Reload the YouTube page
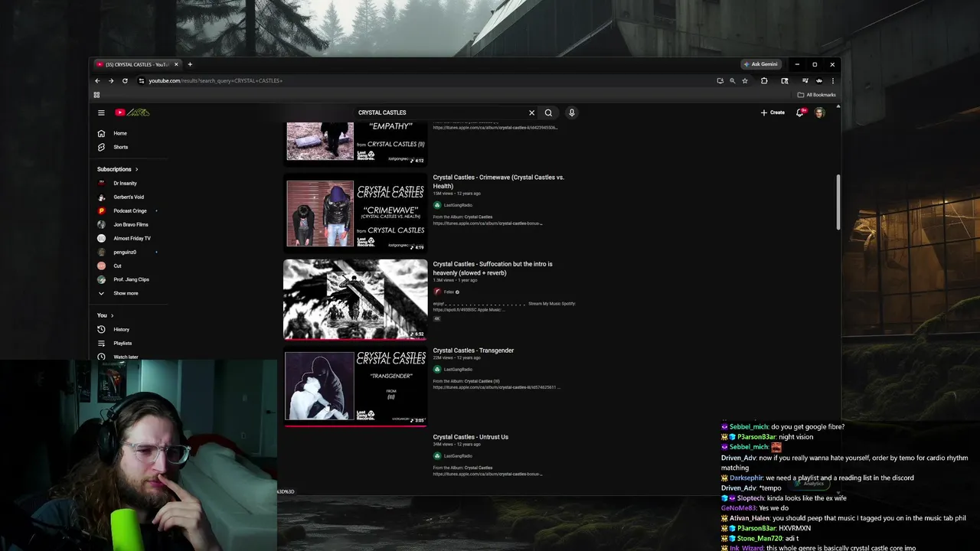 (x=125, y=80)
